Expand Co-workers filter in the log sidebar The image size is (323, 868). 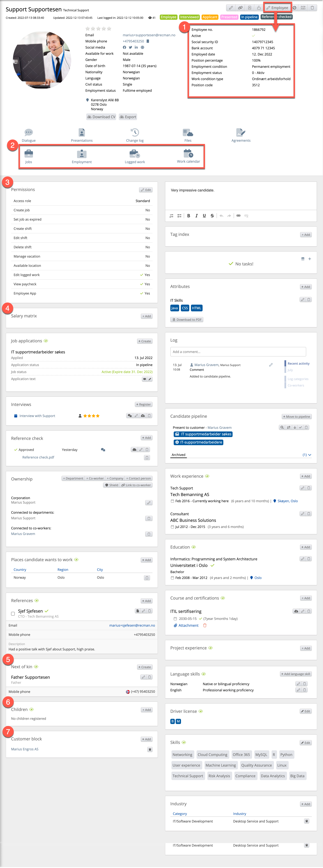click(x=296, y=386)
